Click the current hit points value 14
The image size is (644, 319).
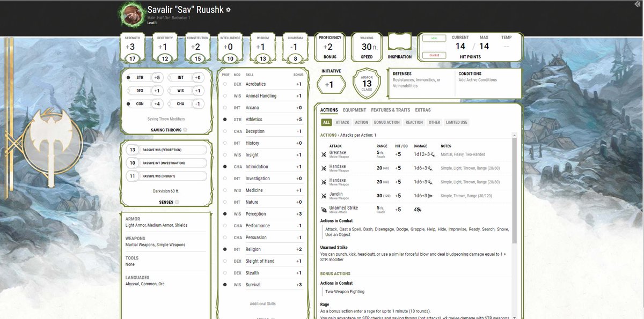click(x=460, y=47)
